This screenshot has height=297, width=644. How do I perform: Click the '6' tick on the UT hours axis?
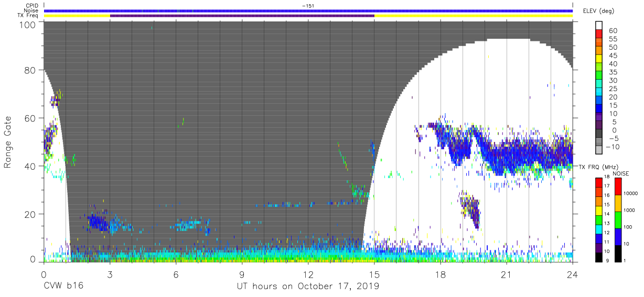[x=176, y=274]
